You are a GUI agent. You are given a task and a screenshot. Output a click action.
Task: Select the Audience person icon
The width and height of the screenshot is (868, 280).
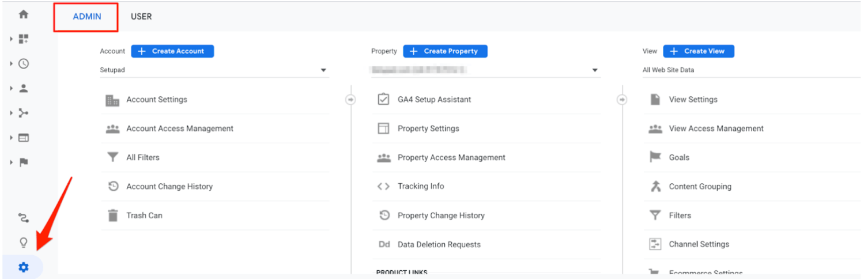(x=24, y=89)
